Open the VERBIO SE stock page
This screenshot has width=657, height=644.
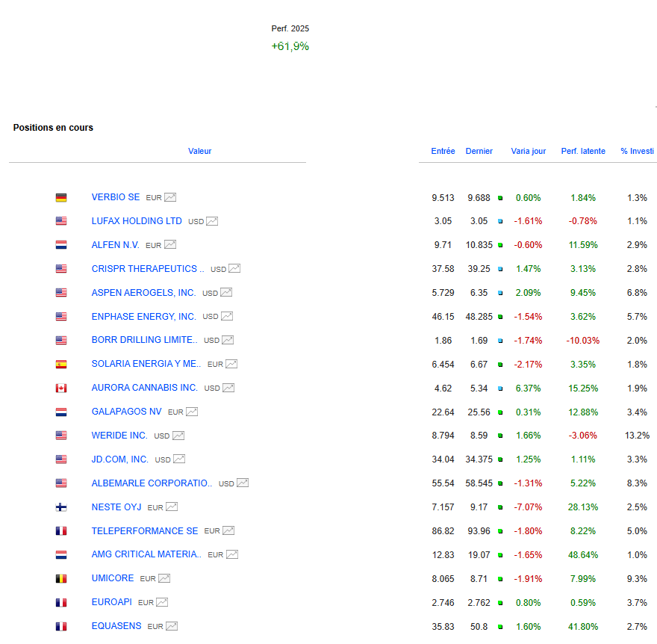pyautogui.click(x=116, y=197)
